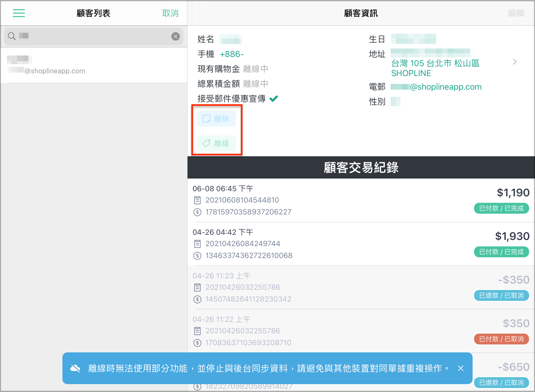Click the red 已付款 / 已取消 badge
This screenshot has width=535, height=392.
501,339
